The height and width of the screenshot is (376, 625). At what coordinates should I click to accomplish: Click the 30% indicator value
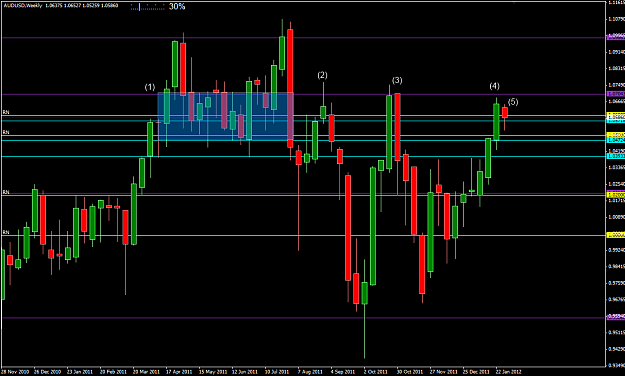pos(177,6)
